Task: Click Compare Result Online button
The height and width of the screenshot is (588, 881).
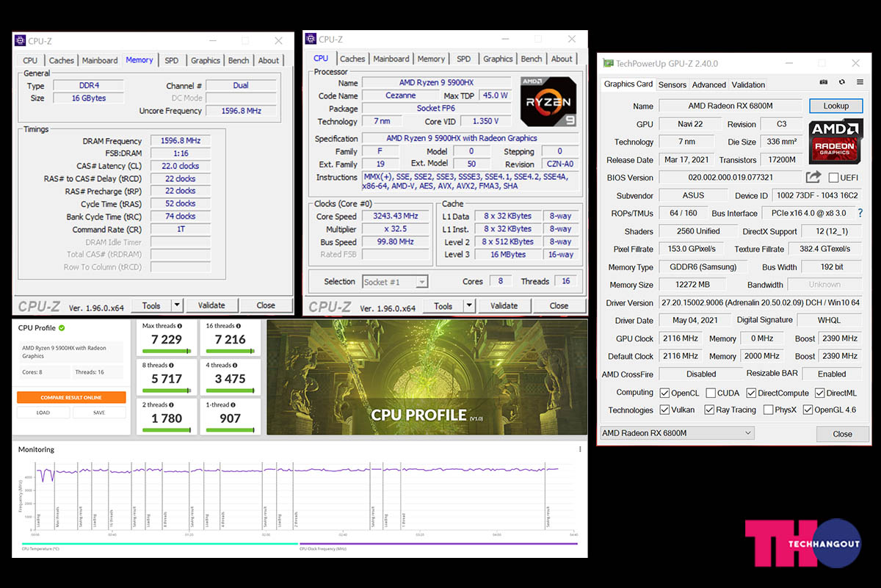Action: [71, 397]
